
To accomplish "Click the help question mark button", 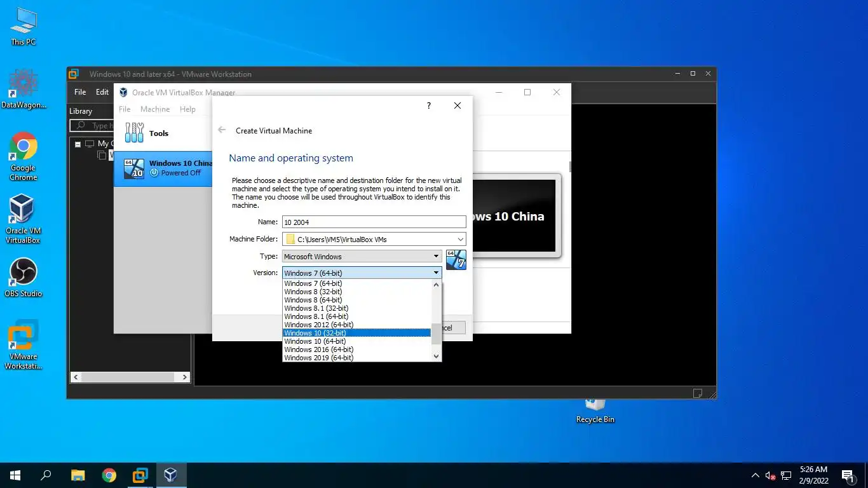I will tap(429, 105).
